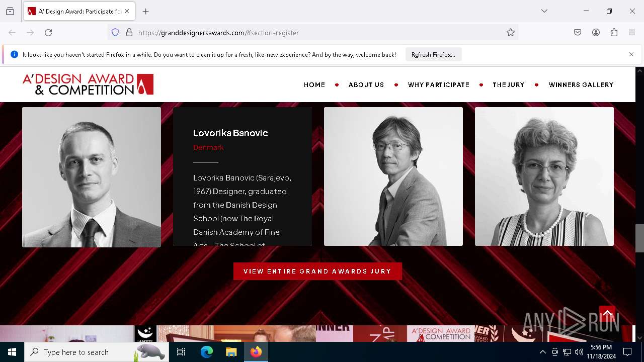Click the first jury member portrait with tie
This screenshot has width=644, height=362.
tap(92, 177)
